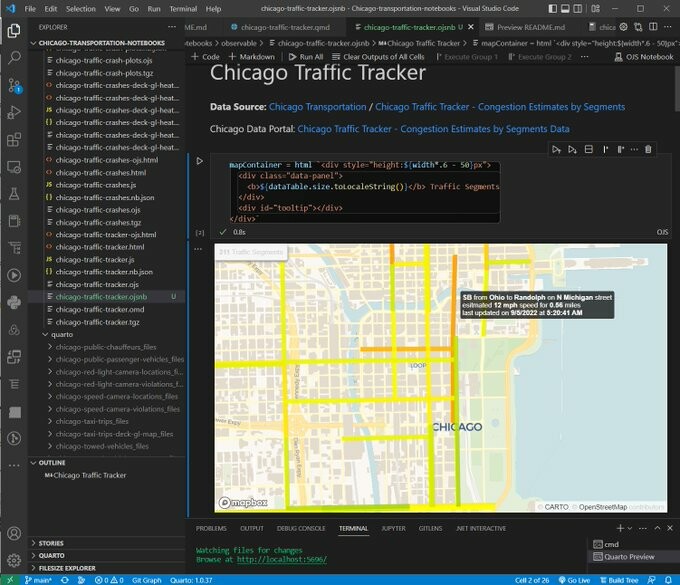Click the split cell icon in cell toolbar
This screenshot has height=585, width=680.
(x=588, y=149)
